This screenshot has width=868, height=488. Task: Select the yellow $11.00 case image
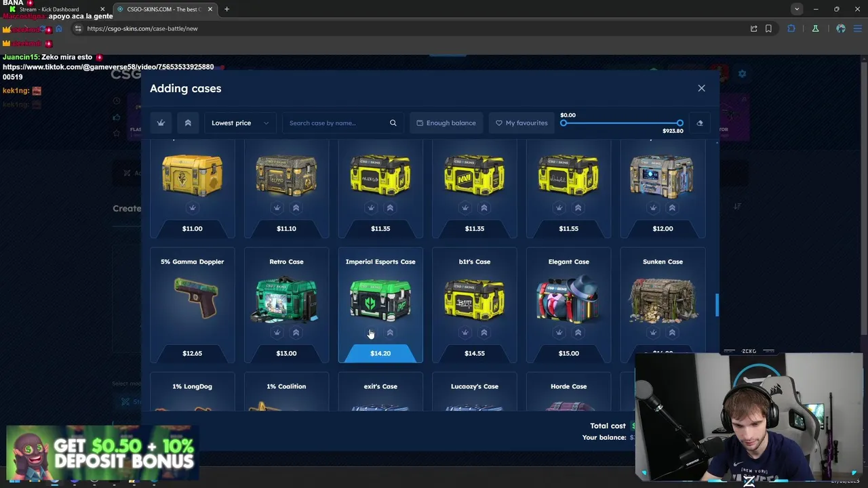coord(192,176)
